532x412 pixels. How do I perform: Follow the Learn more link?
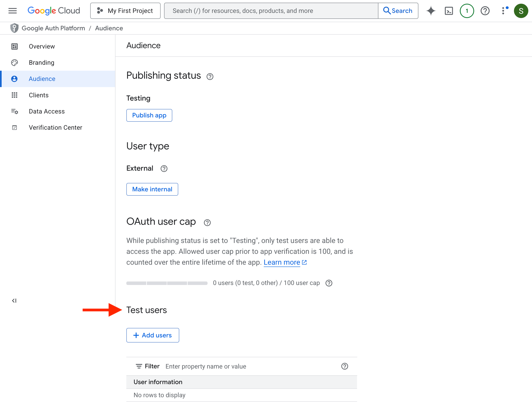coord(282,262)
